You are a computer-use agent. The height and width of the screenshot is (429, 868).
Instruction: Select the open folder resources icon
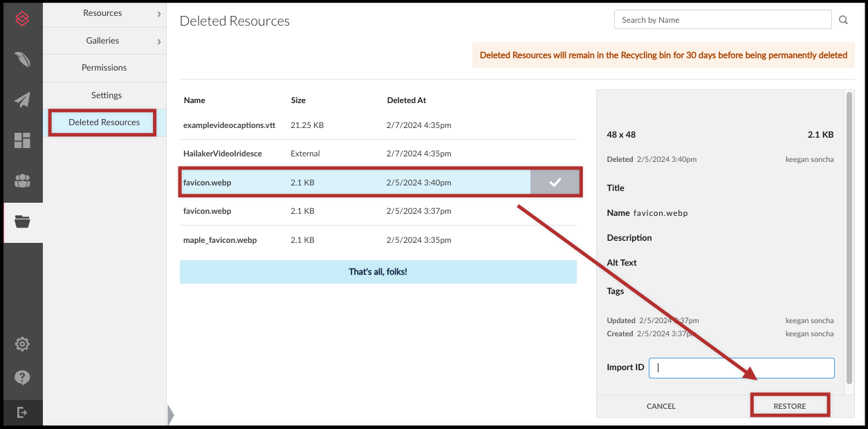(x=22, y=222)
